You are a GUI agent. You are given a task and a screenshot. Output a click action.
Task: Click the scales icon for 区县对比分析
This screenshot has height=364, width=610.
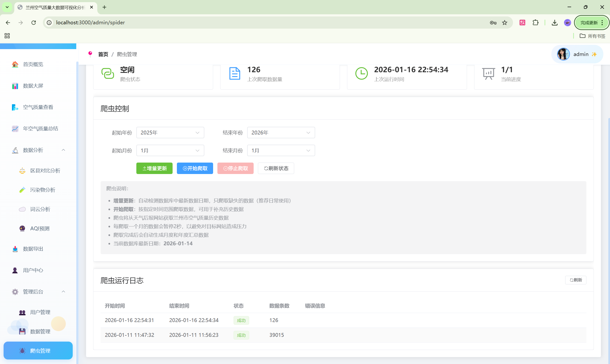22,171
